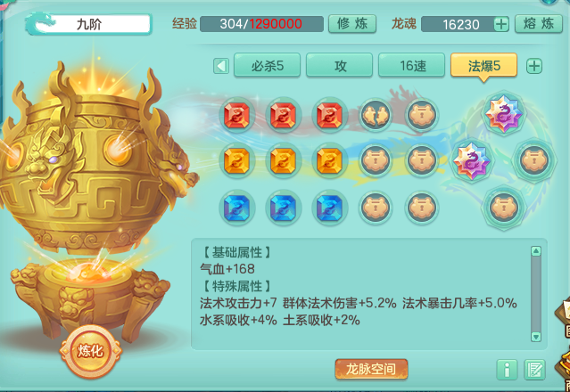Go to previous presets with left arrow
Viewport: 570px width, 392px height.
221,66
